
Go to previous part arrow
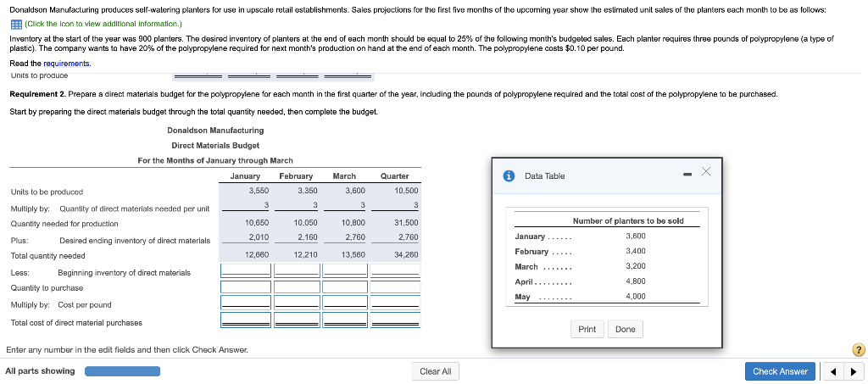tap(832, 372)
